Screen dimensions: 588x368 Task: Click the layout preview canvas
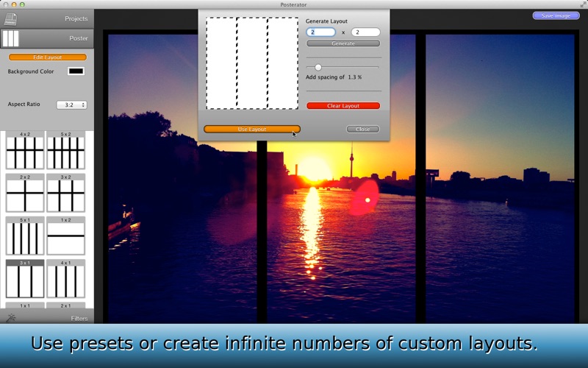coord(252,63)
